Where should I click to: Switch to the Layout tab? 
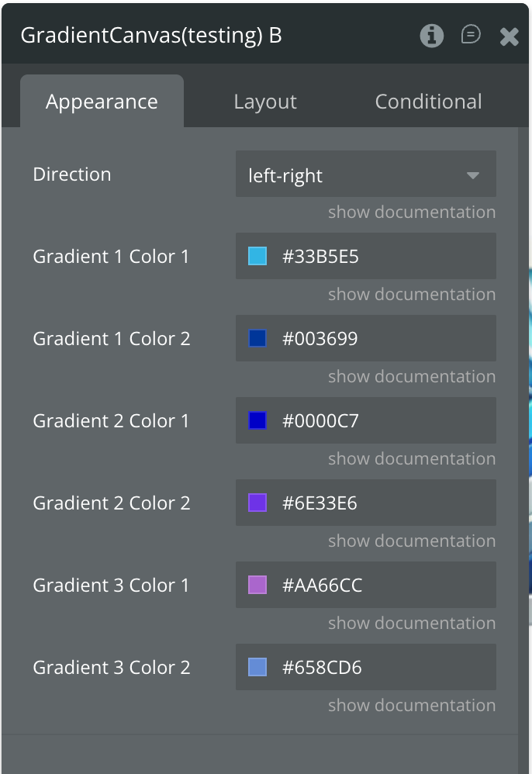[265, 102]
